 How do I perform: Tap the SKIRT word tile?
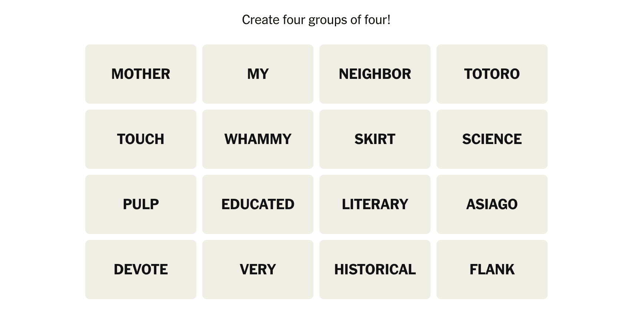(x=375, y=139)
